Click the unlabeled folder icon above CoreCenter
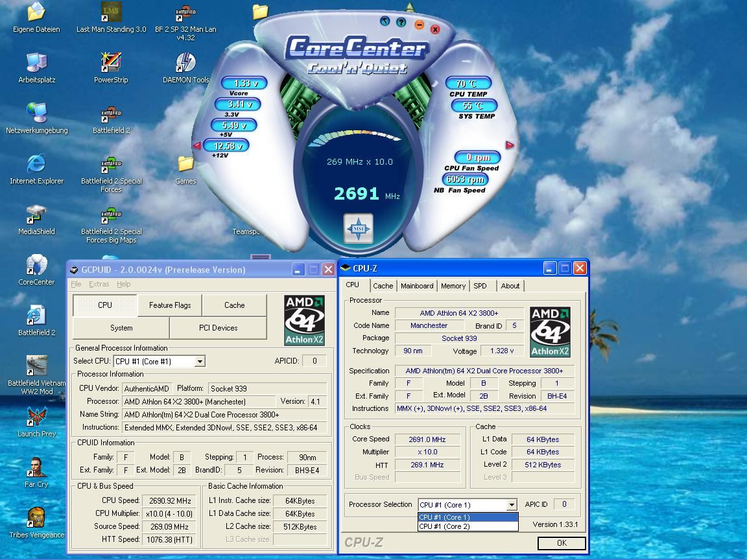 (260, 12)
